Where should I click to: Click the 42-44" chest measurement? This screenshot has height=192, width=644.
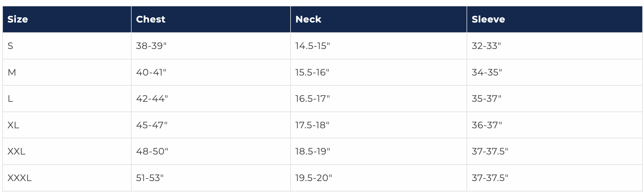(152, 99)
